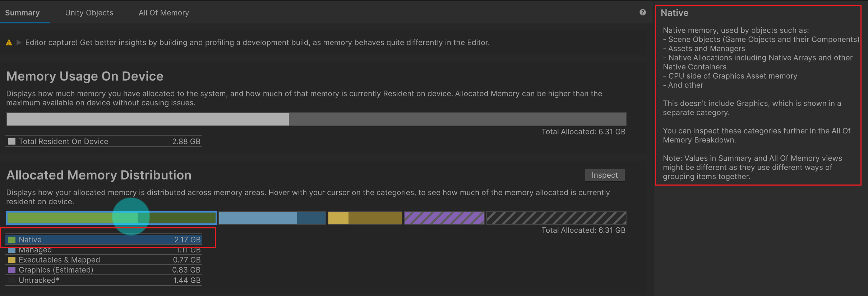868x296 pixels.
Task: Click the yellow warning triangle icon
Action: [x=9, y=43]
